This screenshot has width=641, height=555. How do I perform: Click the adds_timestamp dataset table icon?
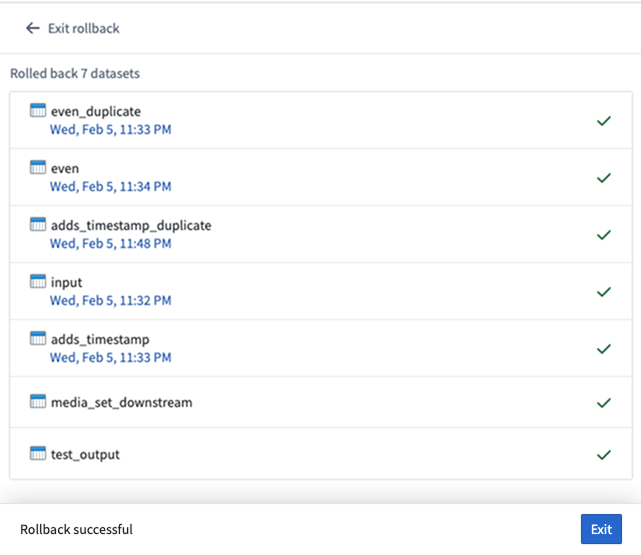point(38,339)
